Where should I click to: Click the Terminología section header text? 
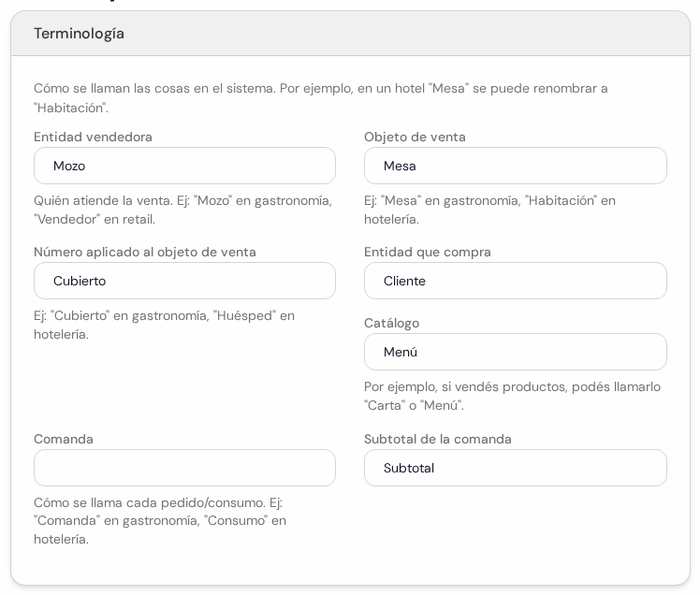[79, 34]
